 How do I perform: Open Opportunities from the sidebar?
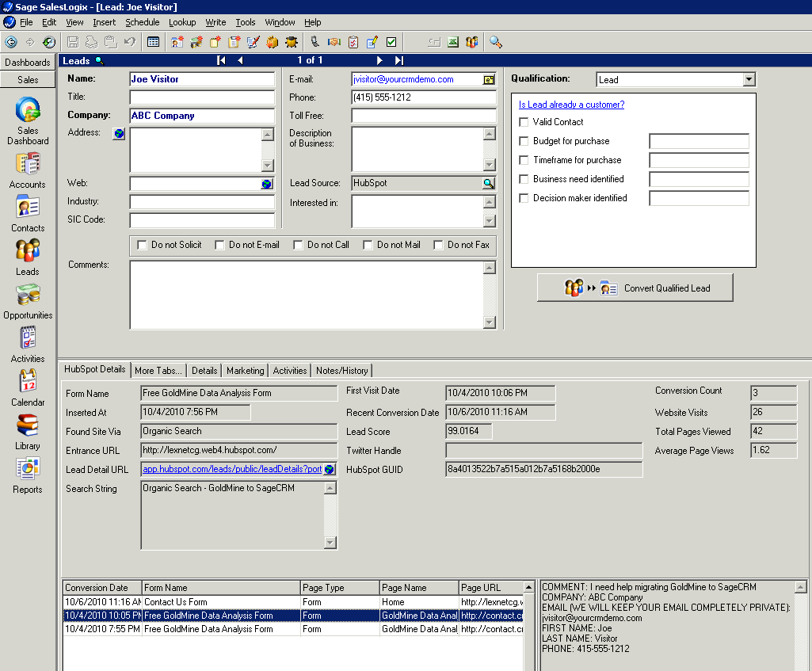28,301
